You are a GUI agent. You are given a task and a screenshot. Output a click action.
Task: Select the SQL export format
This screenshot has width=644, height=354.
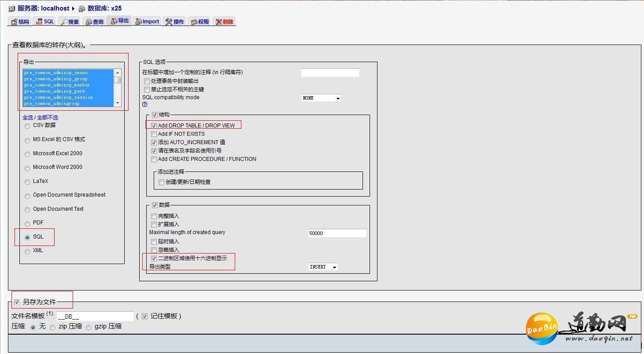click(28, 238)
